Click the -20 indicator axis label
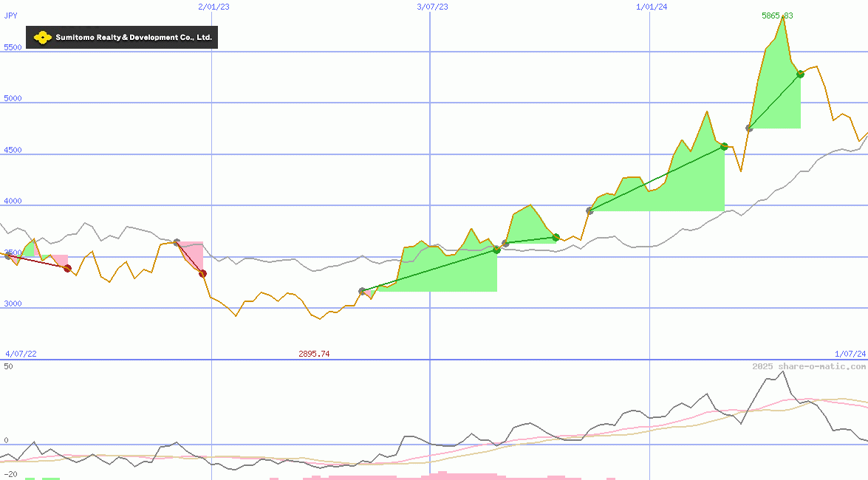Image resolution: width=868 pixels, height=480 pixels. pos(12,475)
